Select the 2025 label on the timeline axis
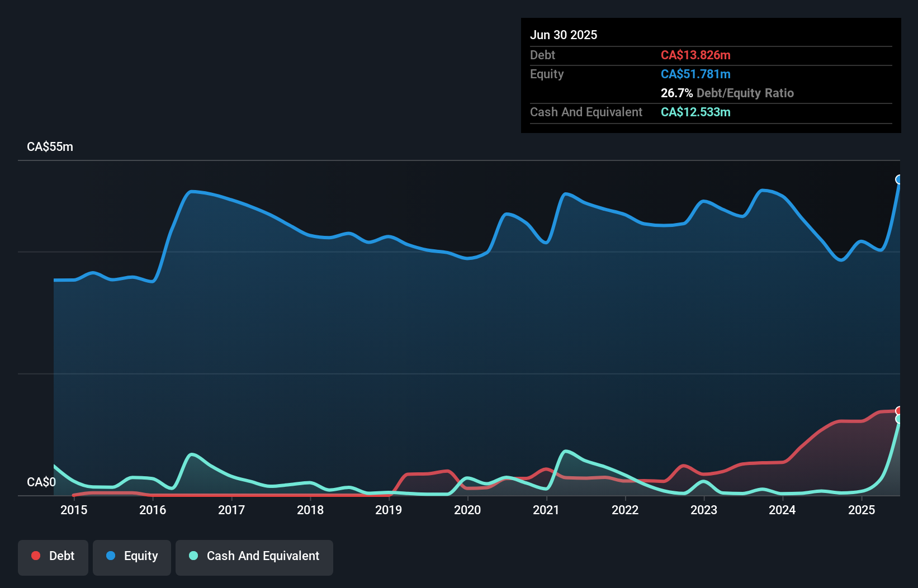Screen dimensions: 918x588 [862, 510]
